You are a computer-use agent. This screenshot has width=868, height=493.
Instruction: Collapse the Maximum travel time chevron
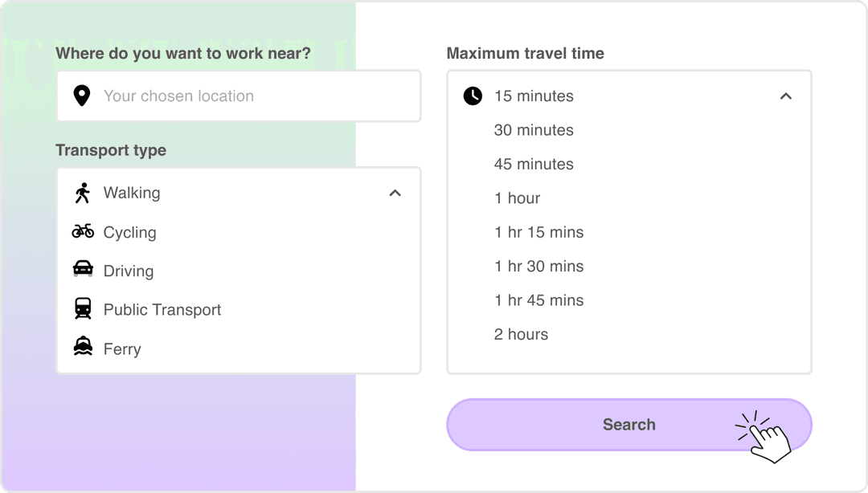point(786,96)
